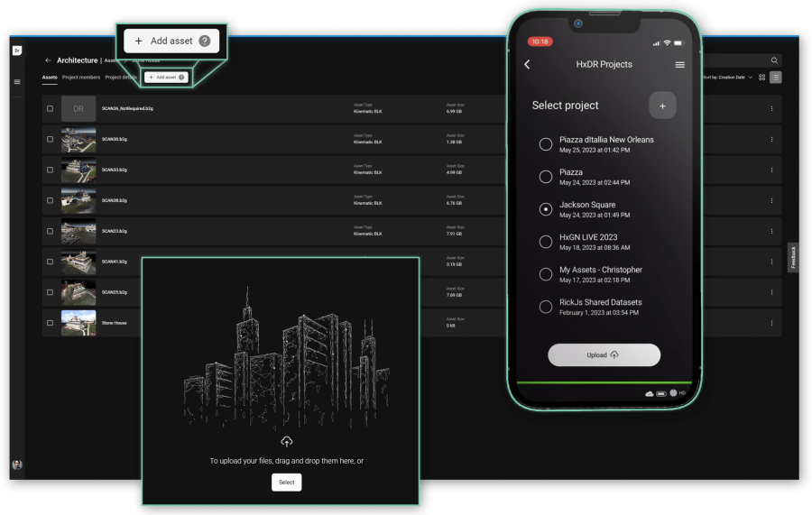Image resolution: width=812 pixels, height=515 pixels.
Task: Click the SCAN25.b2g file name
Action: (115, 292)
